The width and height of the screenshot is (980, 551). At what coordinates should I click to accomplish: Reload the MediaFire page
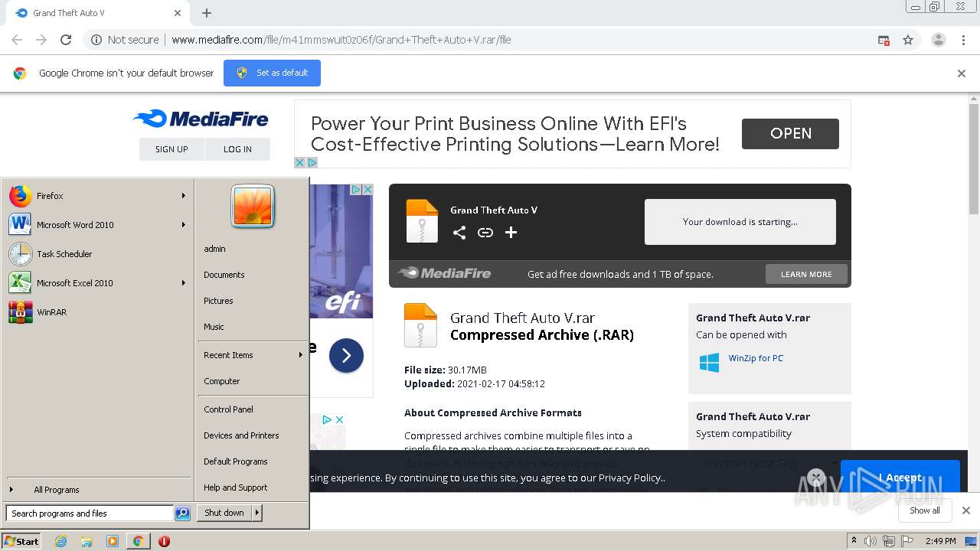pos(66,40)
